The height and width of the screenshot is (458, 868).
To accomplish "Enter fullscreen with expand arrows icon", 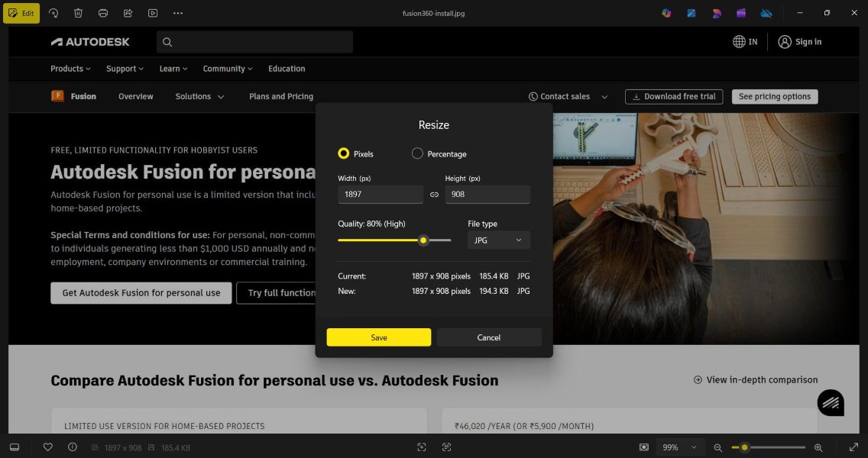I will (853, 447).
